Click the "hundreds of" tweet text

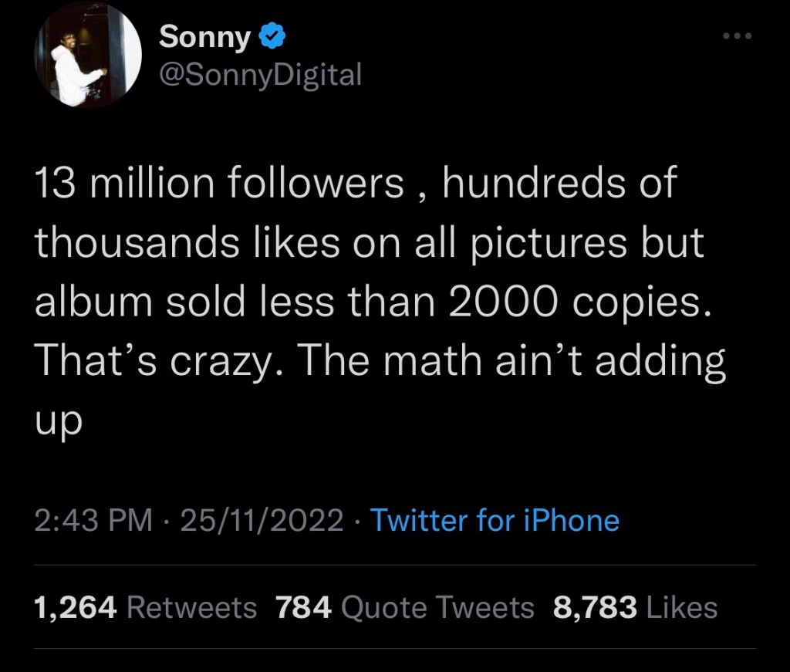tap(559, 184)
